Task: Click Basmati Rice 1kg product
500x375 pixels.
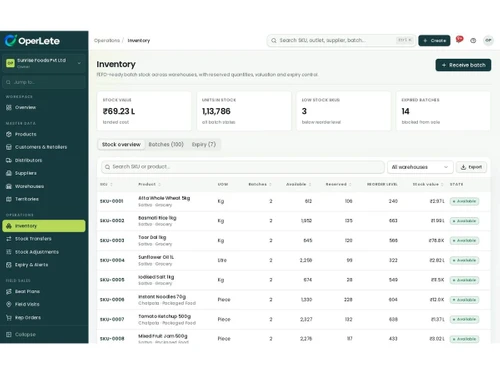Action: pyautogui.click(x=157, y=218)
